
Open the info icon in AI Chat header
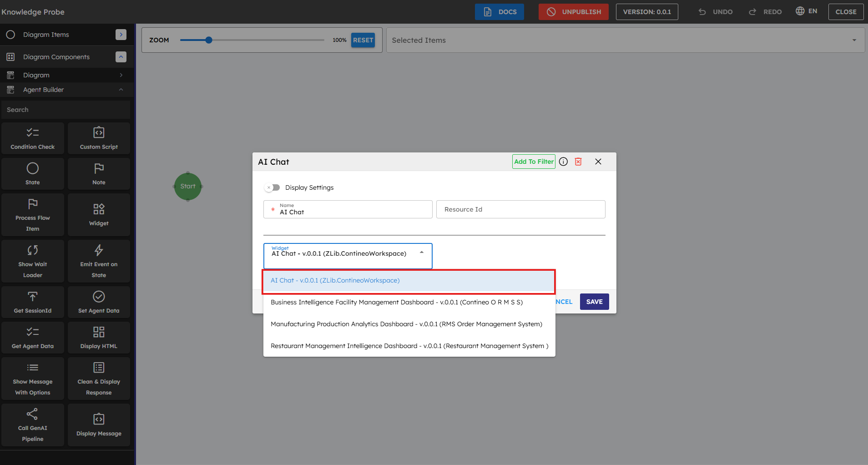tap(563, 162)
